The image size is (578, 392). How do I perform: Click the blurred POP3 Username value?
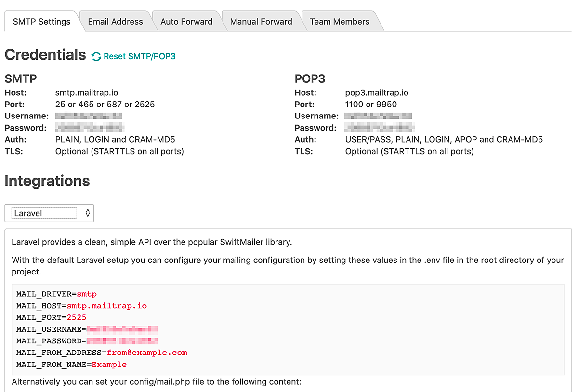tap(379, 116)
